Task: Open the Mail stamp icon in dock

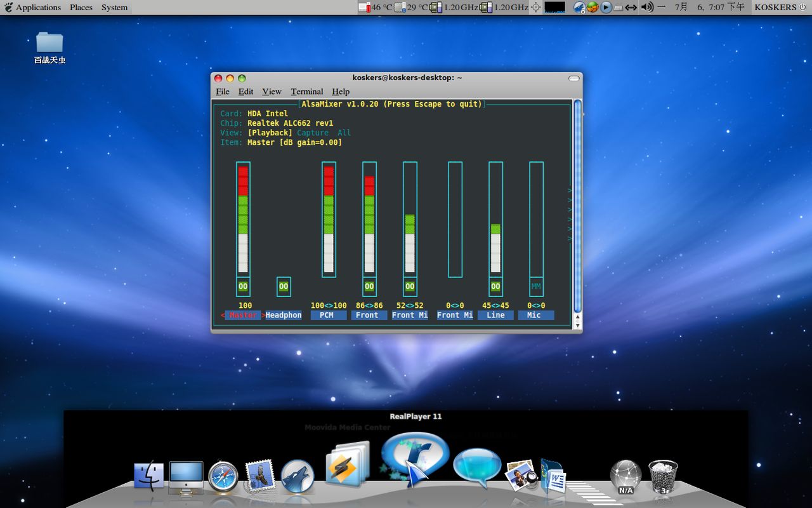Action: pos(259,475)
